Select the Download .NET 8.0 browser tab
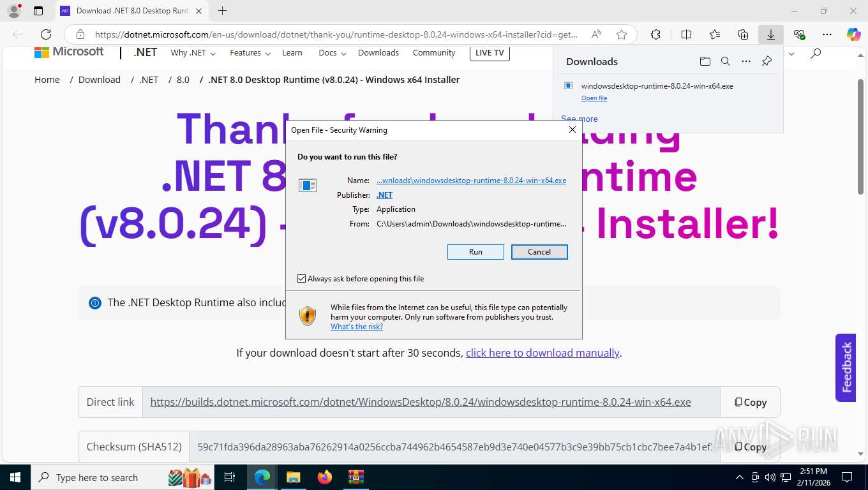The width and height of the screenshot is (868, 490). click(132, 11)
